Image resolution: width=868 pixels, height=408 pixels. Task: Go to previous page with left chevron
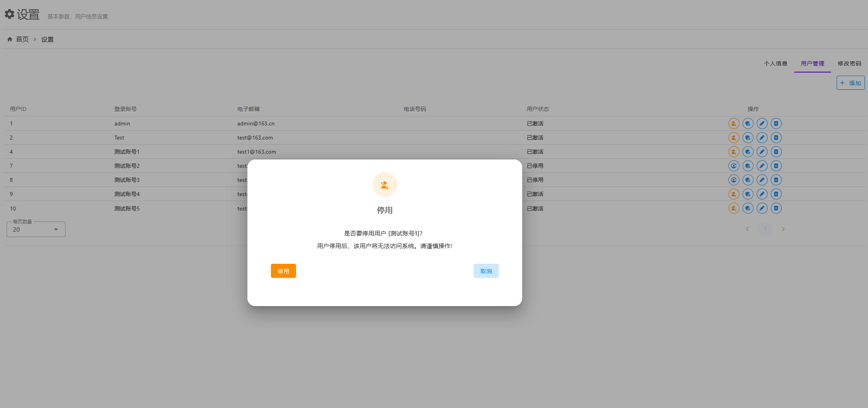pyautogui.click(x=747, y=229)
